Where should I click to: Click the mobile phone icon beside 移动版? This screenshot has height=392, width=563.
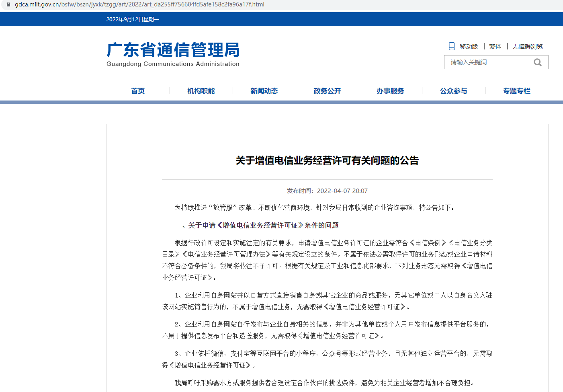452,46
